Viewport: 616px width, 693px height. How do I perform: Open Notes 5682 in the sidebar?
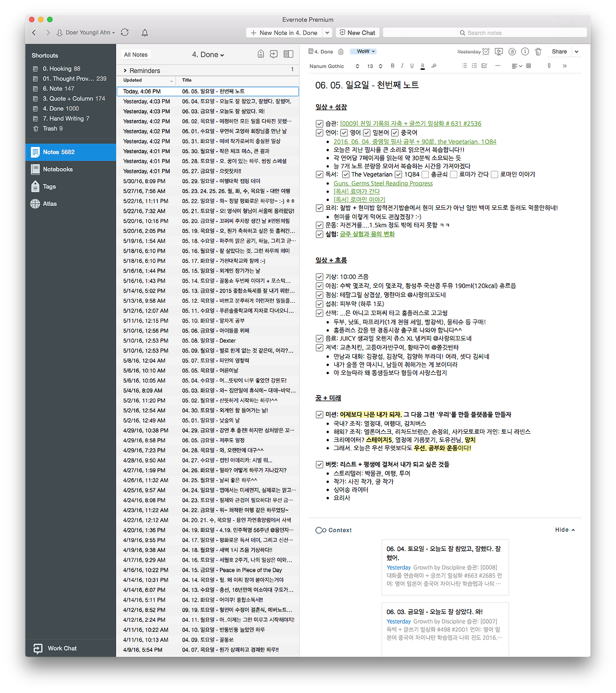(x=71, y=152)
